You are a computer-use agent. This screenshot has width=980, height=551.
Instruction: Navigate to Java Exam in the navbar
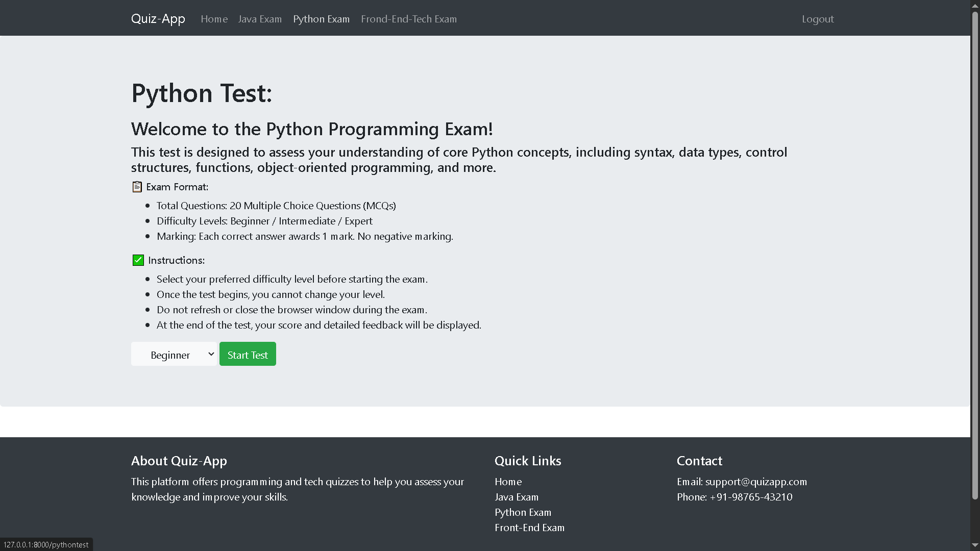pos(260,19)
